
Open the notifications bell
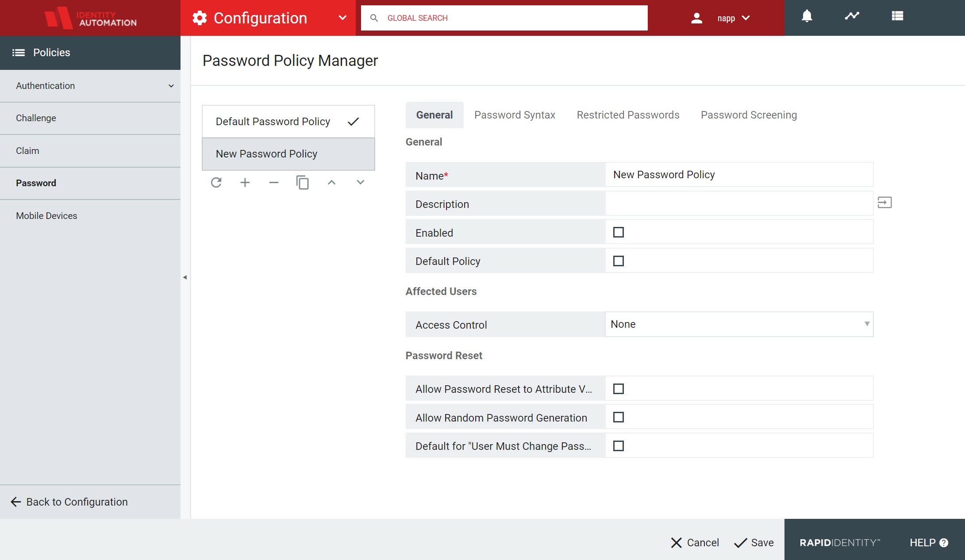[807, 16]
